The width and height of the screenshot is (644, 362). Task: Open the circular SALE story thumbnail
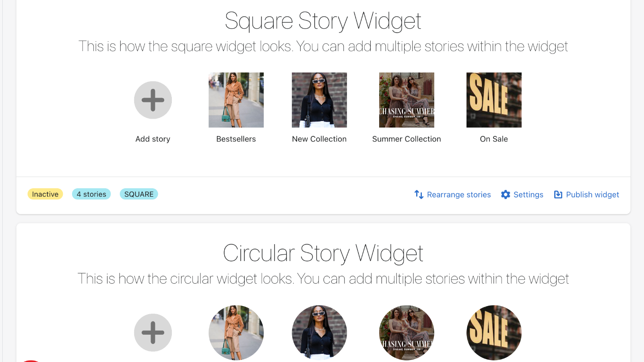(494, 333)
